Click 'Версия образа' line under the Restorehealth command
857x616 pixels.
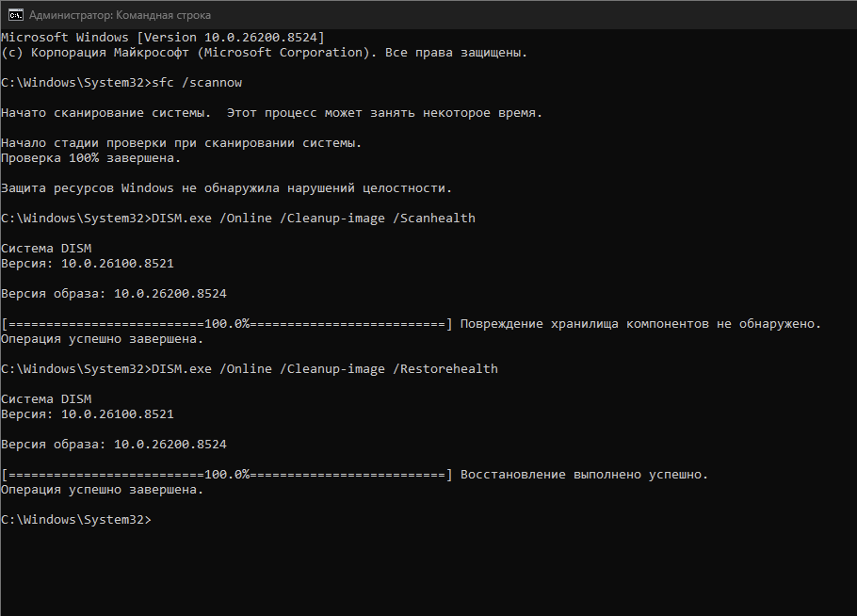click(x=114, y=445)
